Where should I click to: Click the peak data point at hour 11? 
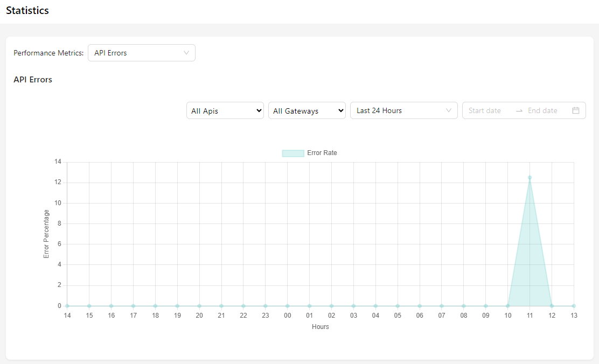pyautogui.click(x=530, y=178)
